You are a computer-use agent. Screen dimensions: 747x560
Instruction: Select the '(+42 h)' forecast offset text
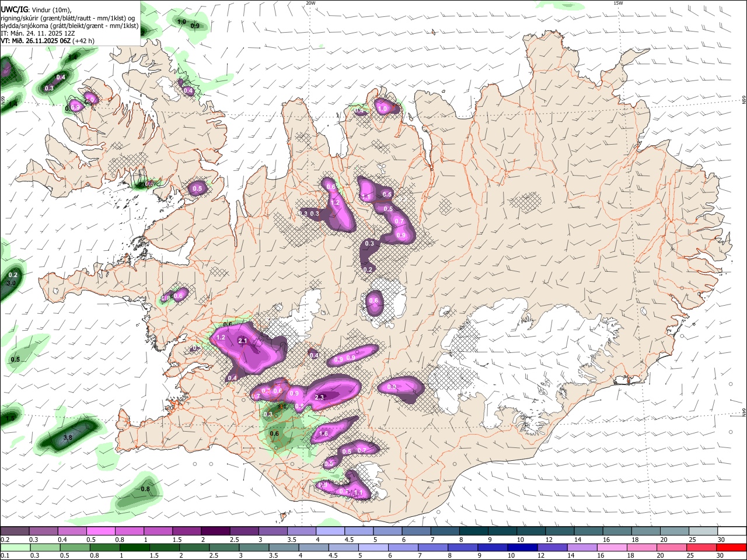coord(84,41)
